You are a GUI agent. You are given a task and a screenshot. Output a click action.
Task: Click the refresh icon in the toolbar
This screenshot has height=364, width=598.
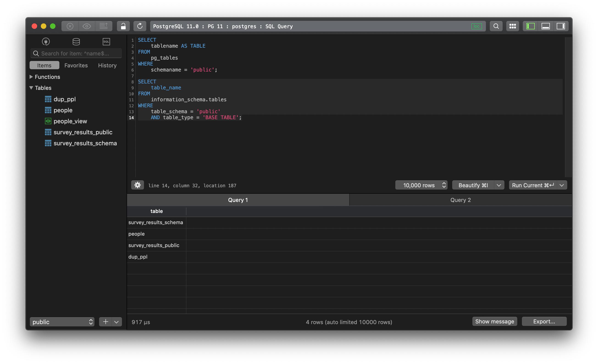coord(140,26)
